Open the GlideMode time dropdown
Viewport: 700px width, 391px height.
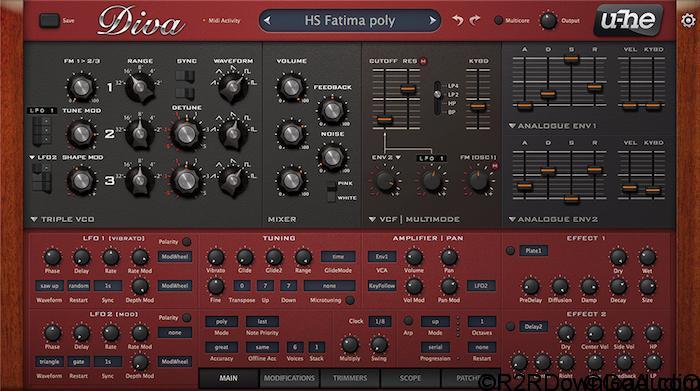(338, 257)
